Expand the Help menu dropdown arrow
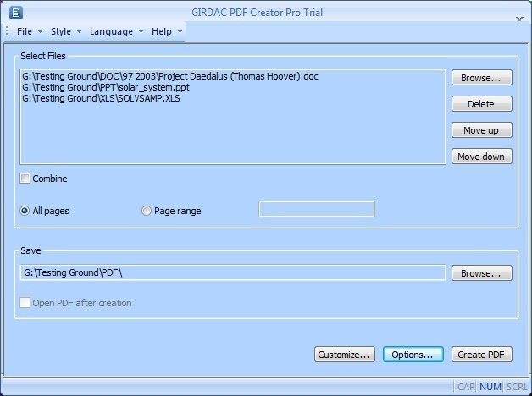Viewport: 532px width, 396px height. pos(180,32)
